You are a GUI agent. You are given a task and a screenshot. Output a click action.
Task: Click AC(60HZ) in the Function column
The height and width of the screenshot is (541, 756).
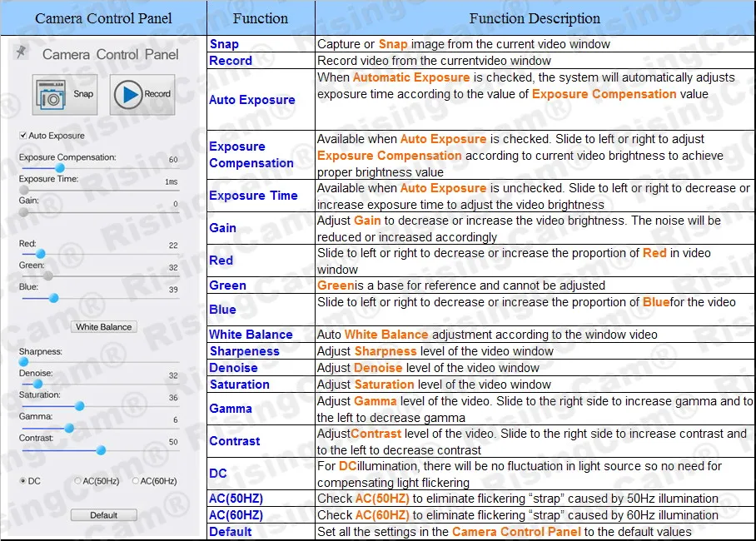[x=236, y=515]
